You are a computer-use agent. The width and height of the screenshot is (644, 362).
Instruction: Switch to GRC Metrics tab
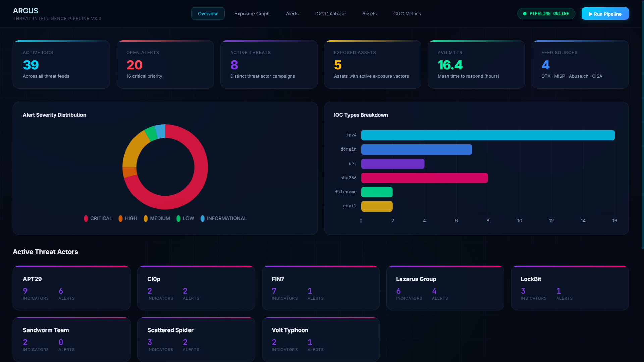(407, 14)
